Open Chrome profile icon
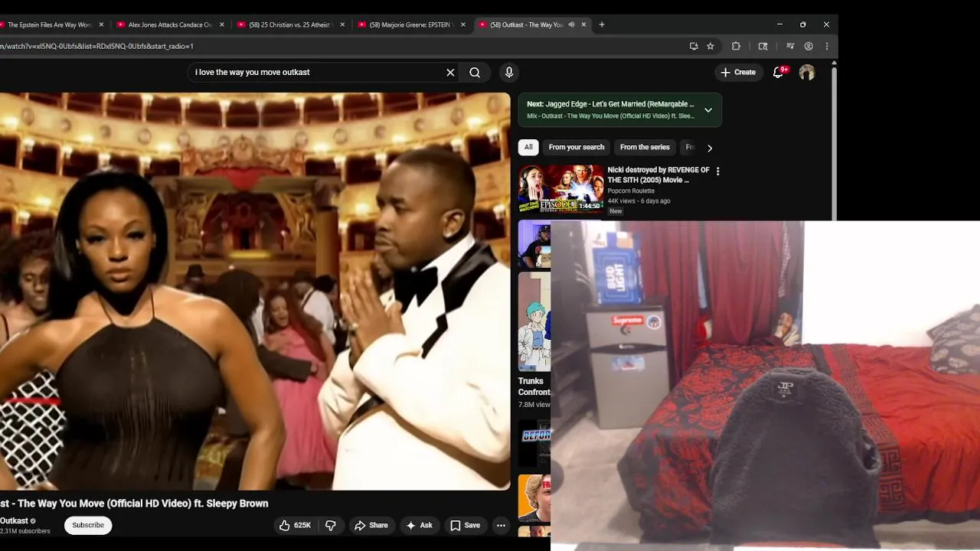Viewport: 980px width, 551px height. [x=808, y=46]
